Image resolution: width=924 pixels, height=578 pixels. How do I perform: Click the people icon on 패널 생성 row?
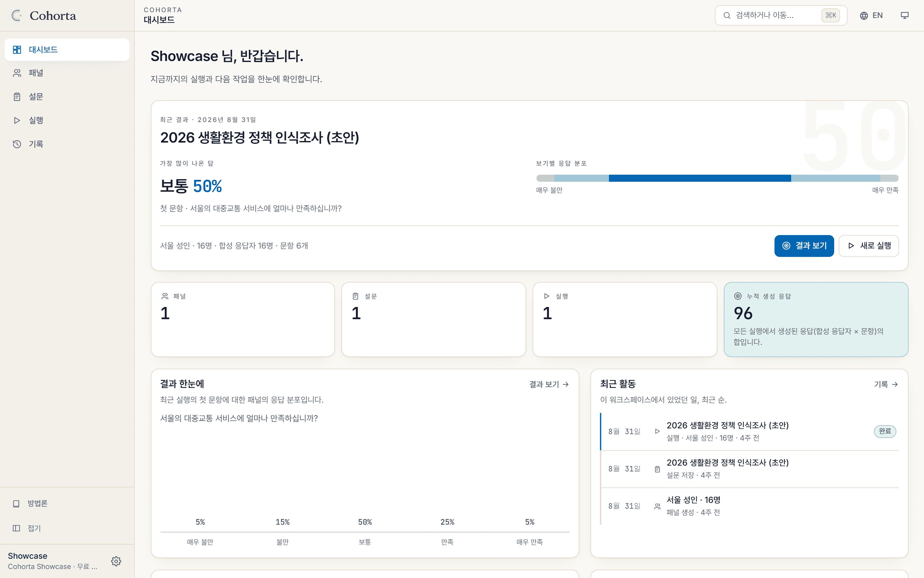657,506
